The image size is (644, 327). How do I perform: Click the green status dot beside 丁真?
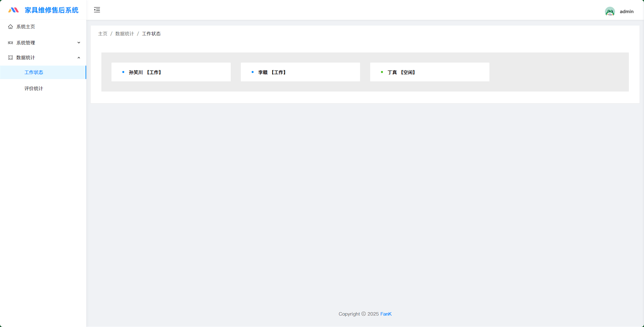click(x=382, y=72)
